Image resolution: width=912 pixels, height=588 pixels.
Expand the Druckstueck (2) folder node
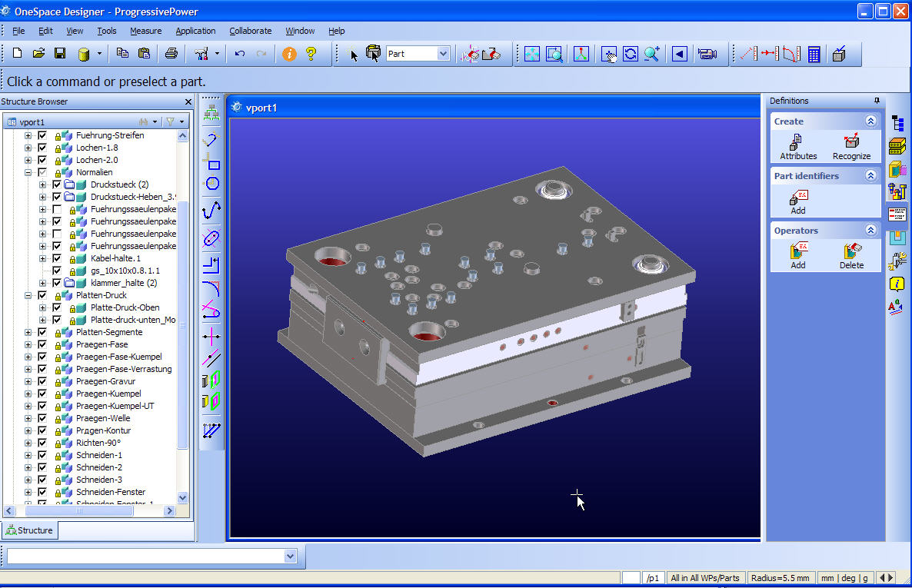click(42, 184)
